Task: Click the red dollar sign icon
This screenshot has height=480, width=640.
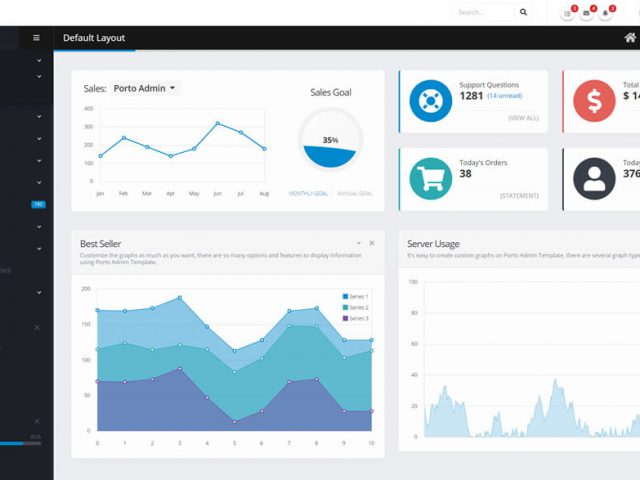Action: (x=594, y=101)
